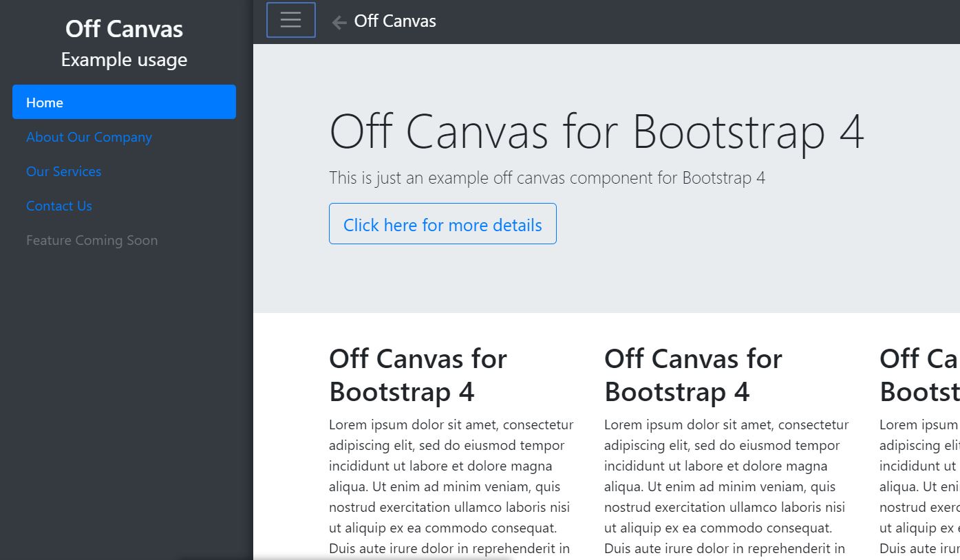Image resolution: width=960 pixels, height=560 pixels.
Task: Click the disabled Feature Coming Soon item
Action: (x=92, y=240)
